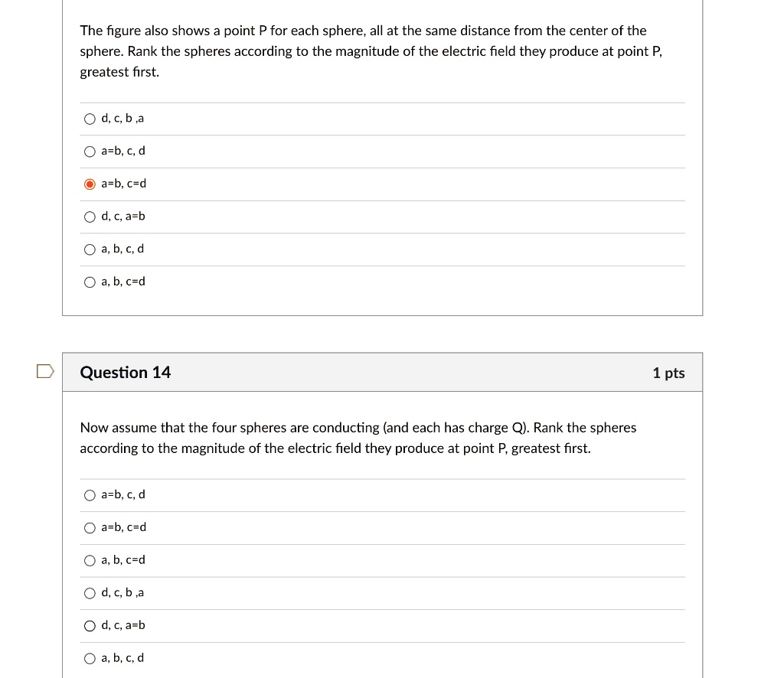The height and width of the screenshot is (678, 784).
Task: Select 'd, c, b ,a' in the upper question
Action: coord(90,119)
